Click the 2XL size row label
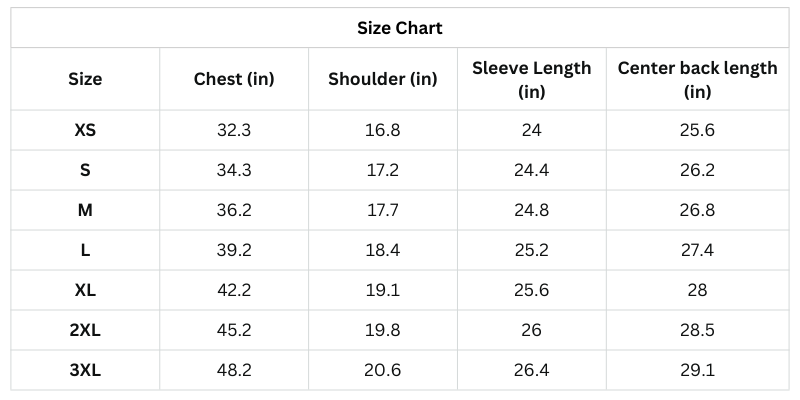The height and width of the screenshot is (400, 800). coord(85,330)
